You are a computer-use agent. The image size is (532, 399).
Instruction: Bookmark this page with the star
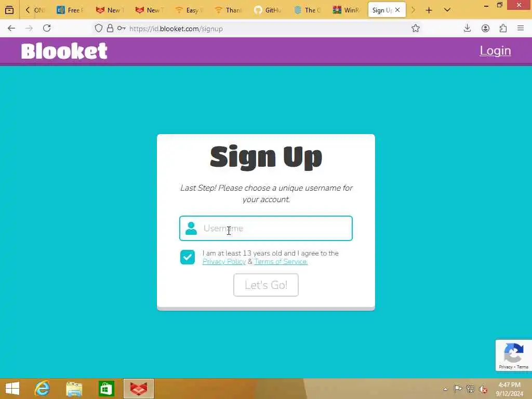tap(415, 29)
